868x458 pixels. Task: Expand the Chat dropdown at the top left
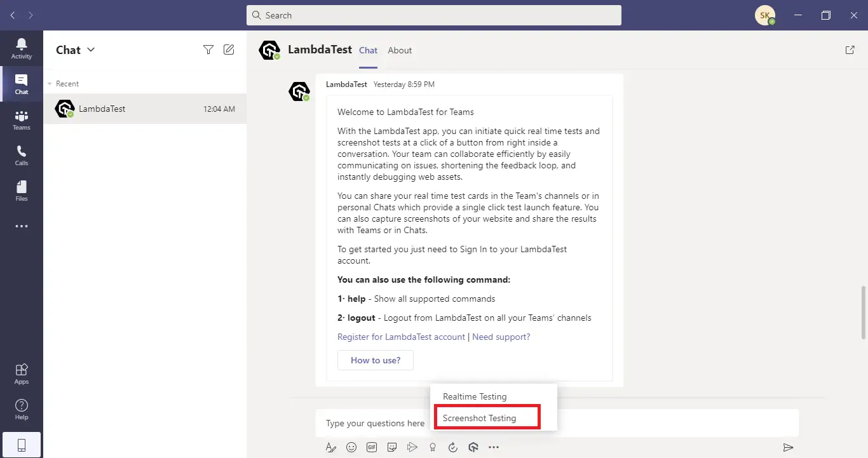click(x=91, y=50)
